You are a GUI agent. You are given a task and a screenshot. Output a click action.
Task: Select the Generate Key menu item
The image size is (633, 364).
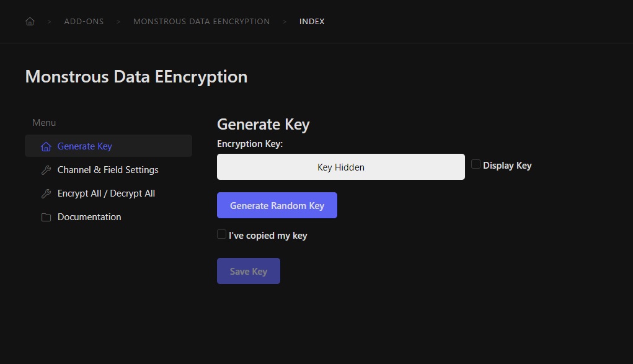click(84, 146)
